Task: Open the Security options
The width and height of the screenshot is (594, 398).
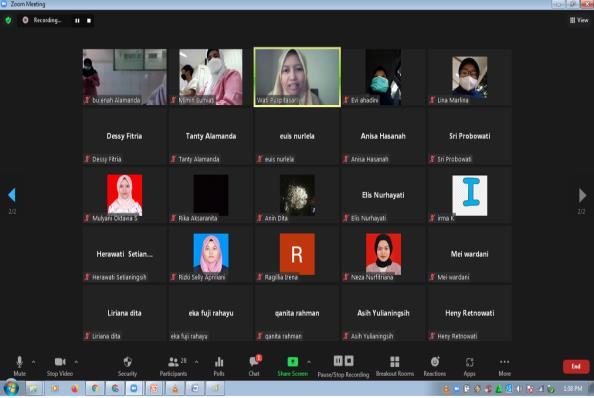Action: point(127,366)
